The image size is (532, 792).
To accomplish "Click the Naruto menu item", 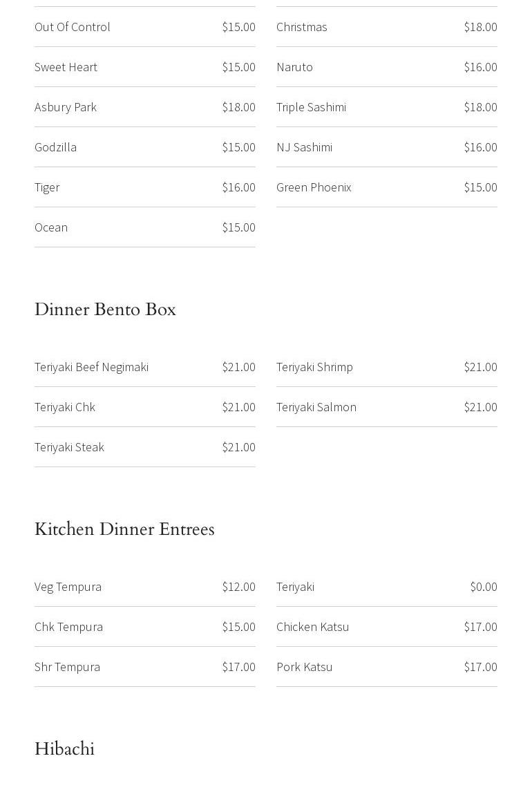I will (x=295, y=67).
